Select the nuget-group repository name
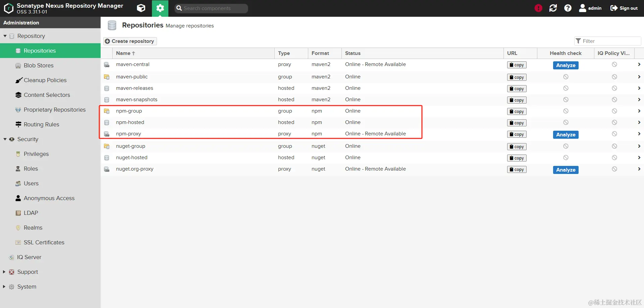Viewport: 644px width, 308px height. click(x=130, y=146)
